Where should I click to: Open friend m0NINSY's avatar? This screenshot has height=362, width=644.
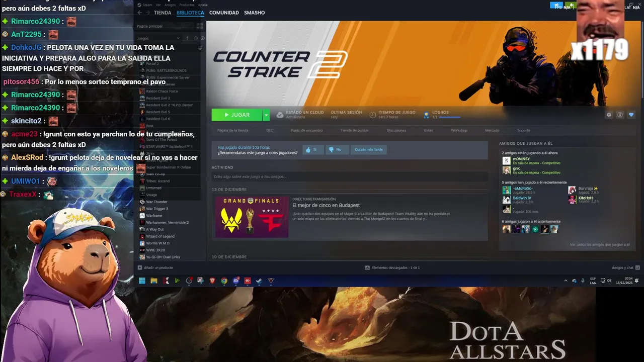[507, 161]
